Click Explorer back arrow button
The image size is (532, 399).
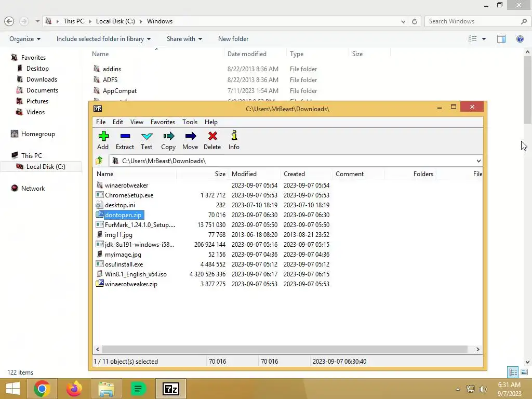point(9,21)
